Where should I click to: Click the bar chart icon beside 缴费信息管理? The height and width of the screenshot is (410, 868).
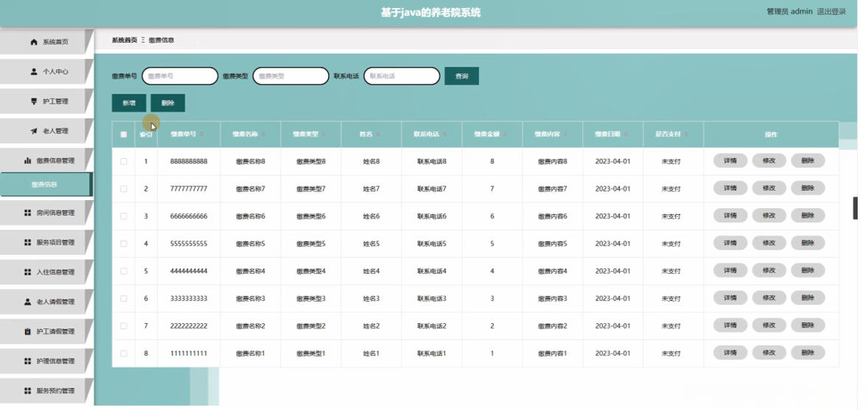click(x=28, y=160)
